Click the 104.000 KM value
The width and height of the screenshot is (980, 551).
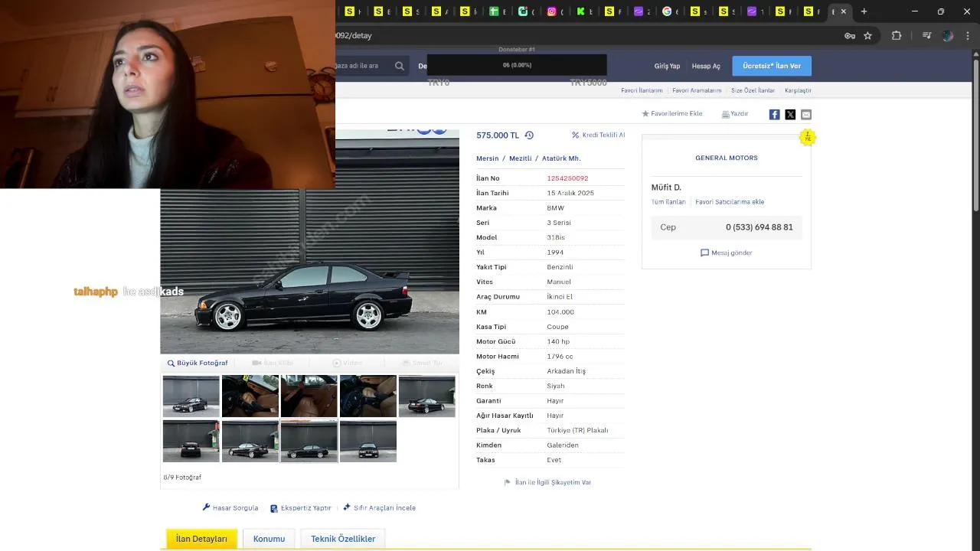pyautogui.click(x=560, y=312)
